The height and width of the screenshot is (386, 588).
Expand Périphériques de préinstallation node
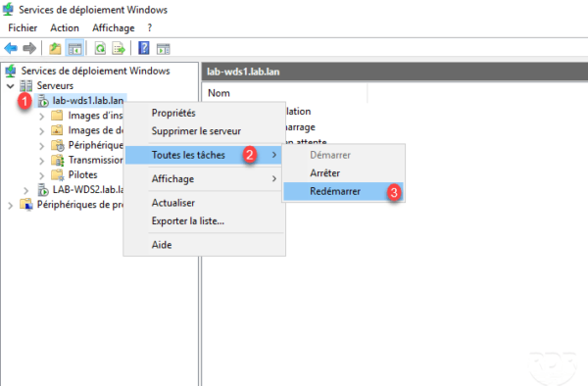(x=11, y=206)
